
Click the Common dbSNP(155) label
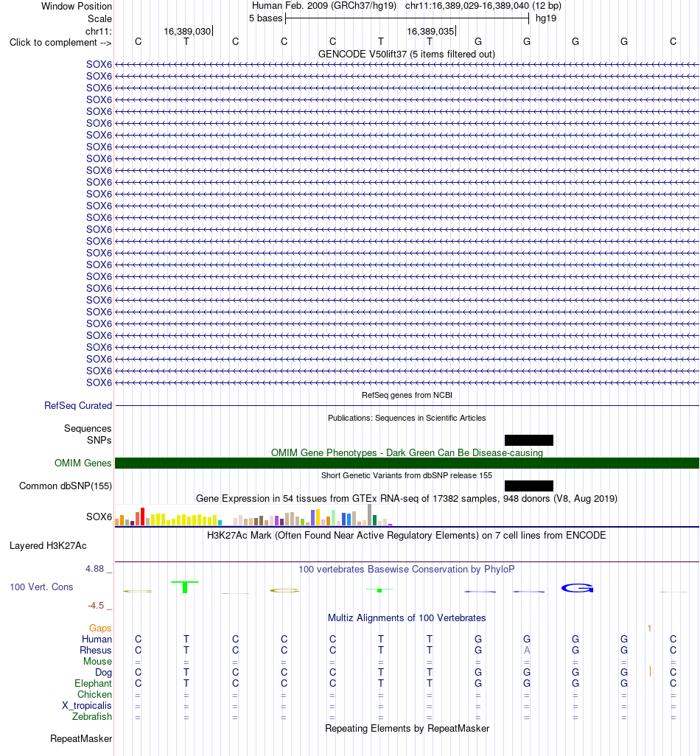(66, 486)
